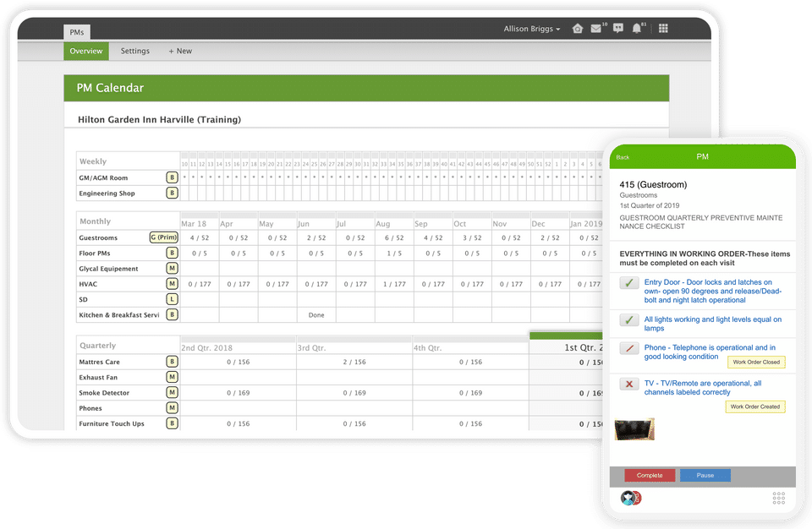
Task: Click Floor PMs Aug cell 1 / 5
Action: (394, 254)
